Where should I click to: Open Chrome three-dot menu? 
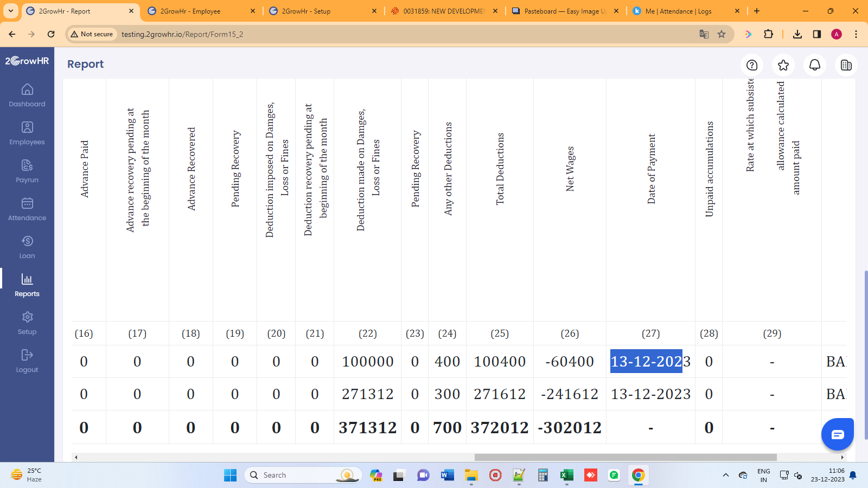coord(856,34)
